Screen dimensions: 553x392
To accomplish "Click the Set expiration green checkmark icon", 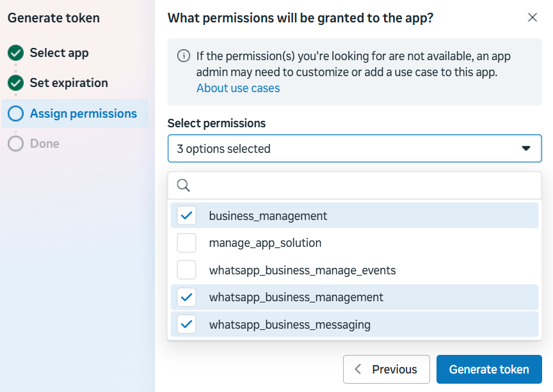I will [x=16, y=83].
